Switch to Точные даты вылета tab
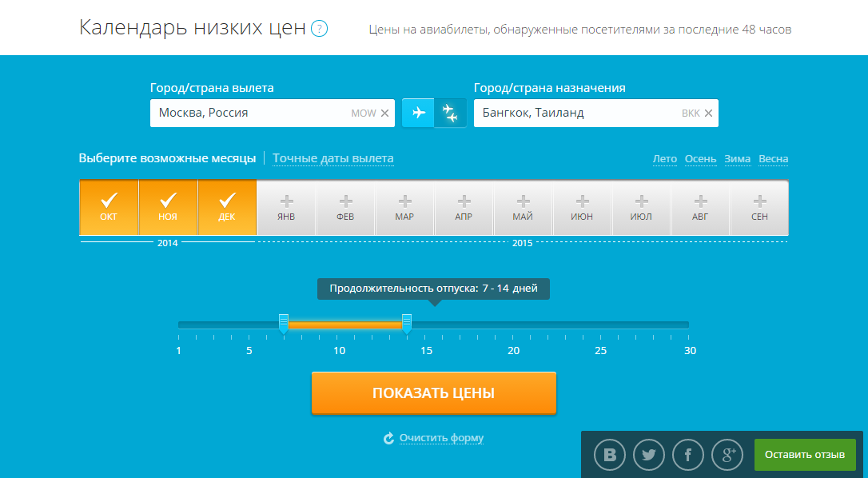 pyautogui.click(x=333, y=158)
